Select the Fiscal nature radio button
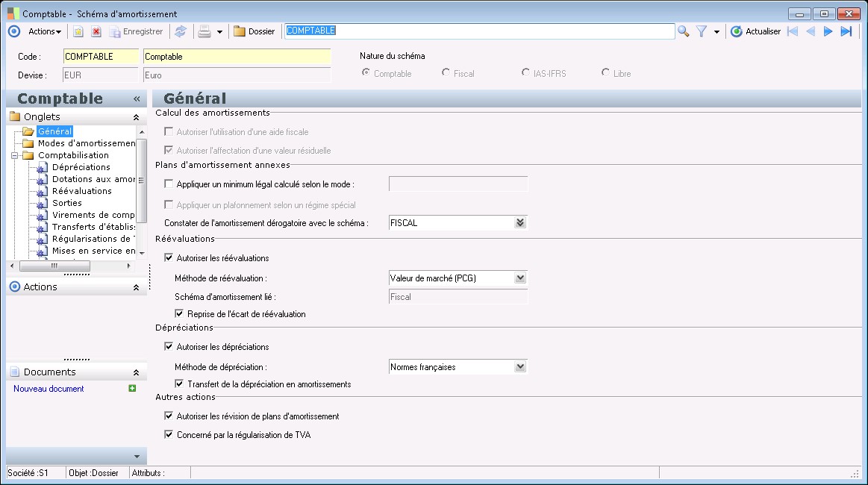The width and height of the screenshot is (868, 485). [x=446, y=72]
